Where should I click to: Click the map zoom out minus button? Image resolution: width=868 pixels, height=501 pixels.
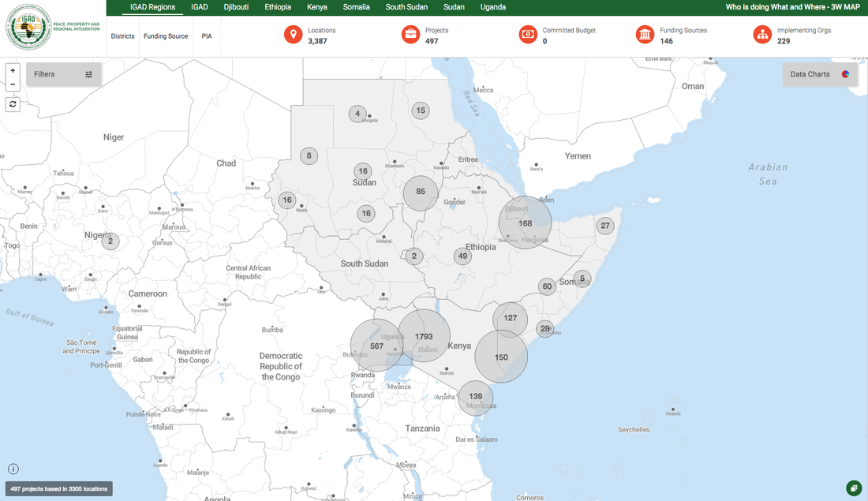coord(13,84)
